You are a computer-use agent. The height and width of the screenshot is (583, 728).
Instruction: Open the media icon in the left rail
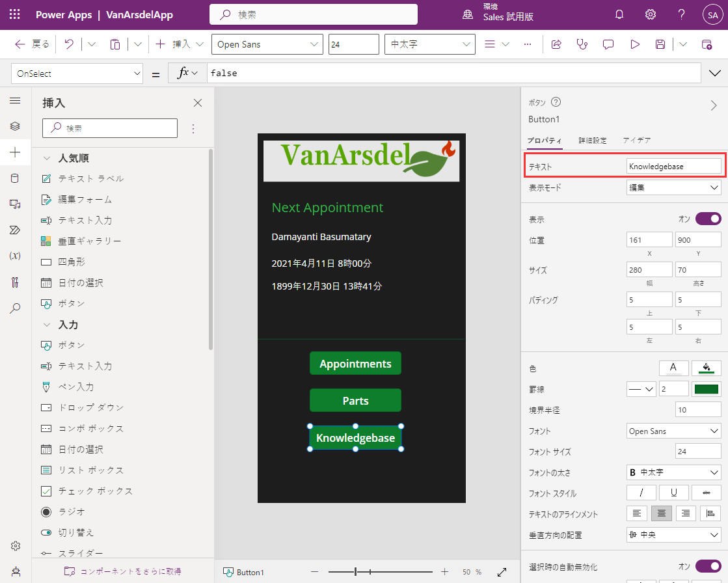pyautogui.click(x=15, y=204)
